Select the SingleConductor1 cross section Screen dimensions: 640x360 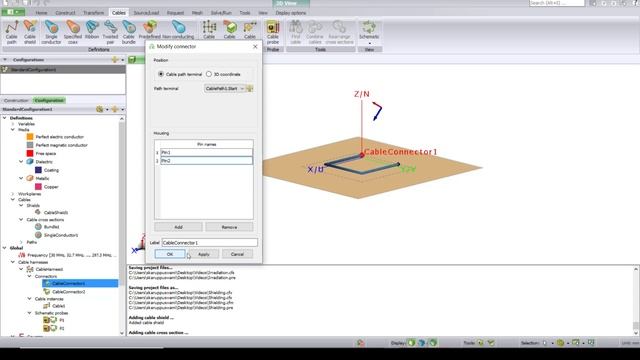coord(61,235)
